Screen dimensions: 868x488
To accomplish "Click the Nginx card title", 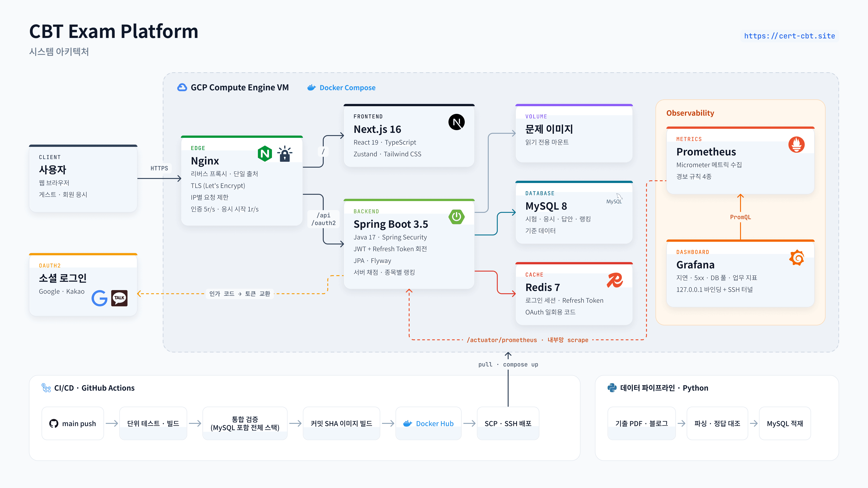I will point(205,161).
